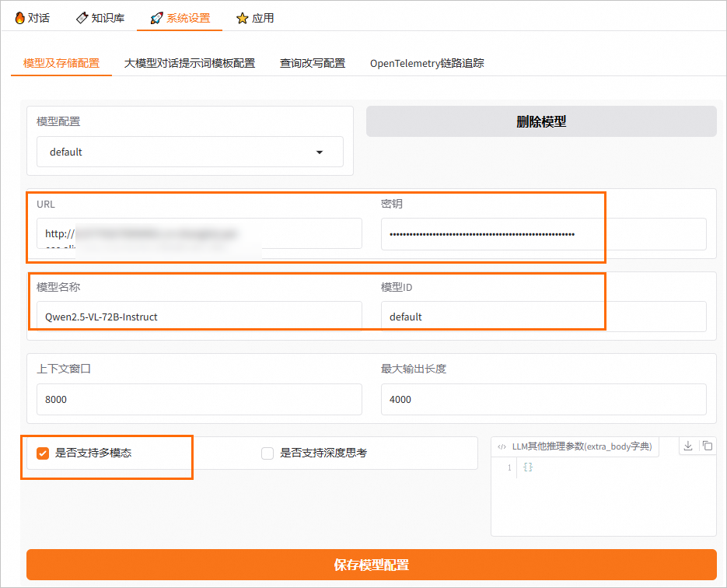Copy the extra_body JSON with copy icon
The height and width of the screenshot is (588, 727).
click(x=707, y=446)
